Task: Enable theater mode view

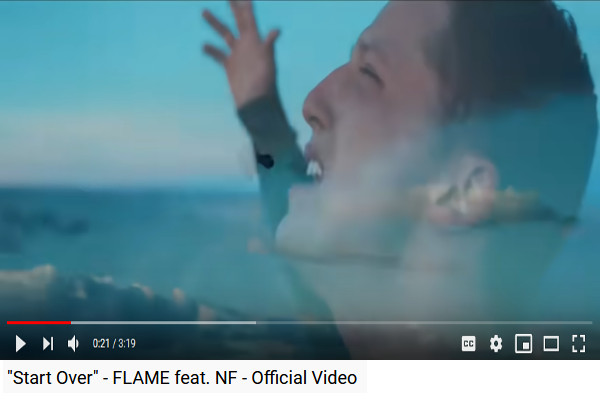Action: point(551,343)
